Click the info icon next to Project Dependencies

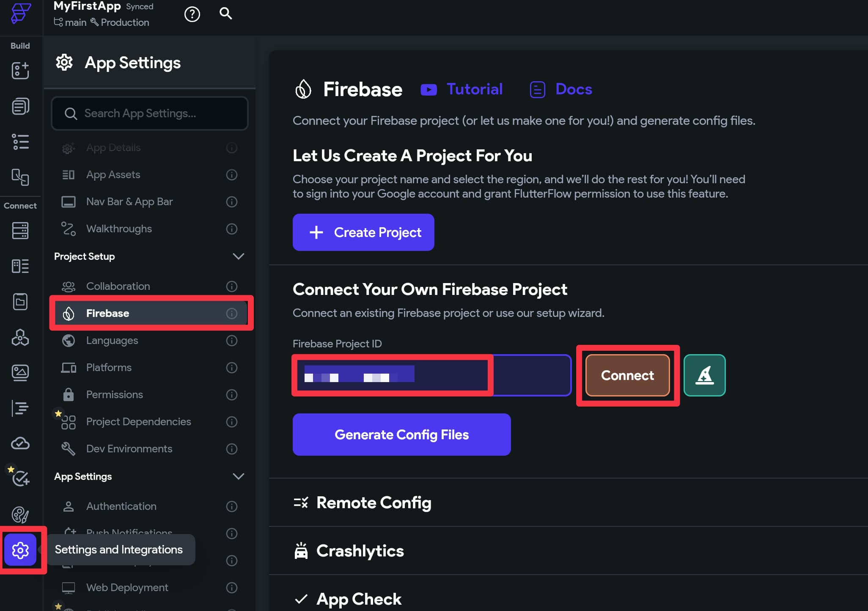232,422
